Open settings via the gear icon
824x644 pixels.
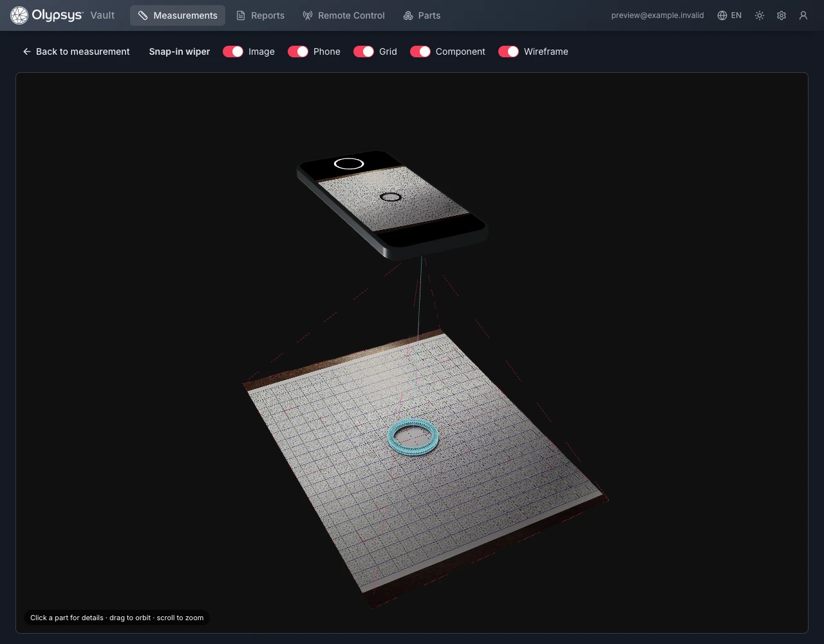click(x=782, y=15)
